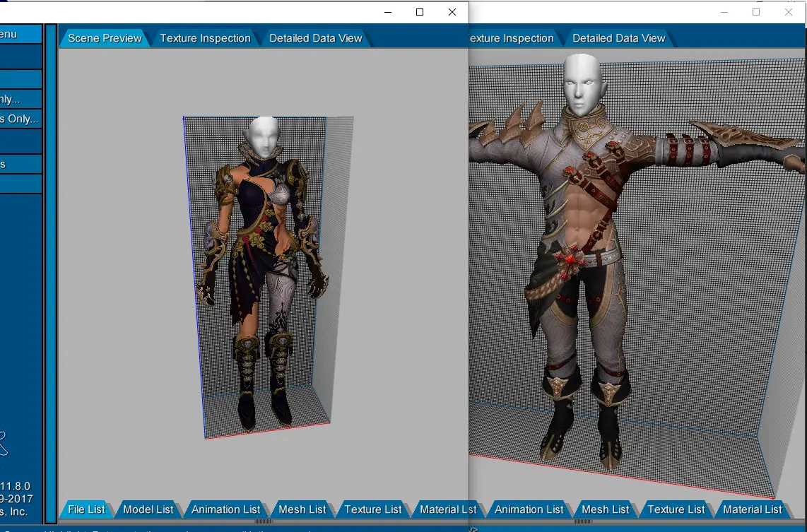The image size is (807, 532).
Task: Minimize the left viewer window
Action: (x=387, y=12)
